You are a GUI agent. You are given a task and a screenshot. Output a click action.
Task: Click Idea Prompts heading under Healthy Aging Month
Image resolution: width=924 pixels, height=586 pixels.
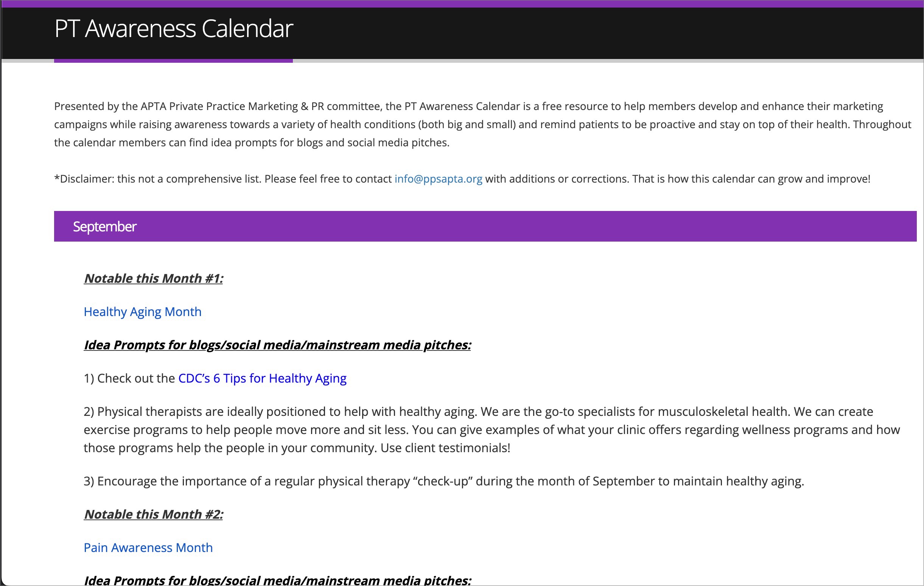(x=277, y=345)
